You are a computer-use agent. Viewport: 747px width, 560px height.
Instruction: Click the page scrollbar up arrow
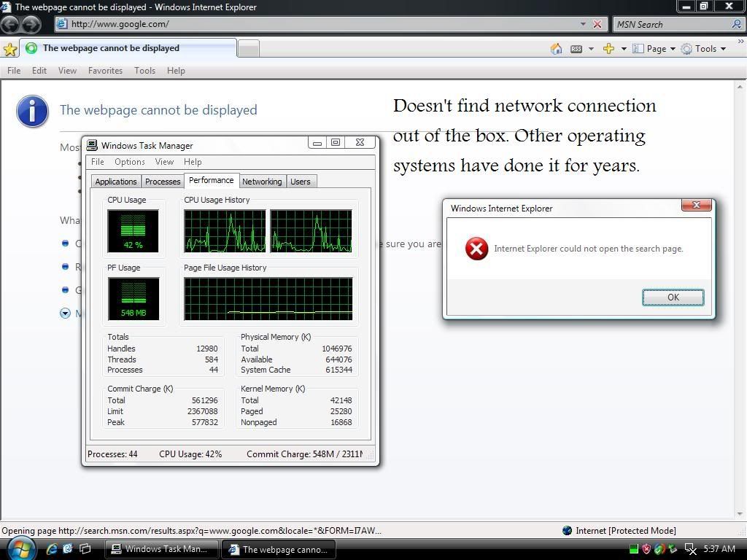coord(740,87)
